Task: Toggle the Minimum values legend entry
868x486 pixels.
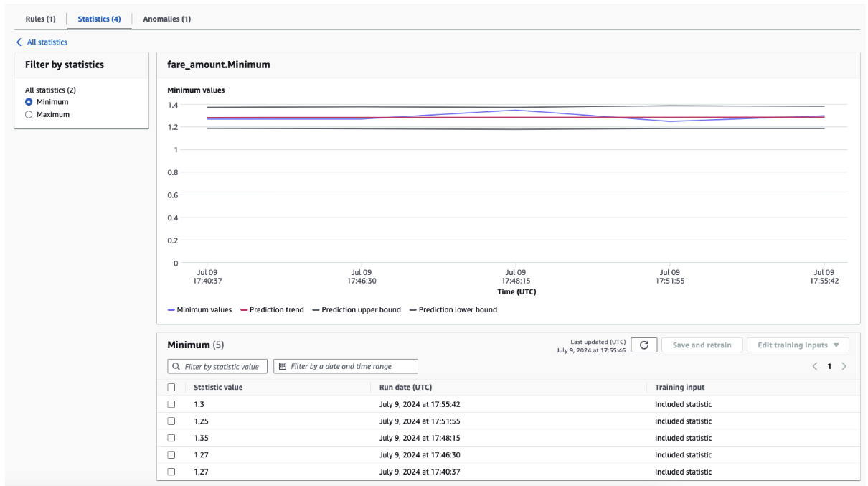Action: point(199,310)
